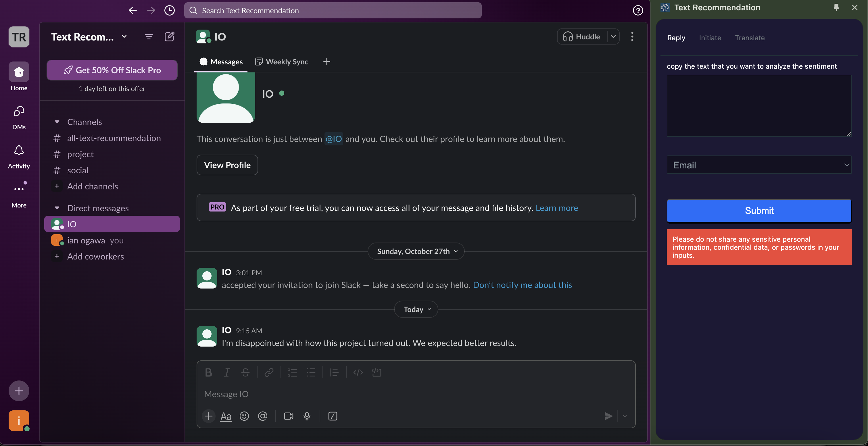
Task: Toggle bold formatting in composer
Action: pos(208,372)
